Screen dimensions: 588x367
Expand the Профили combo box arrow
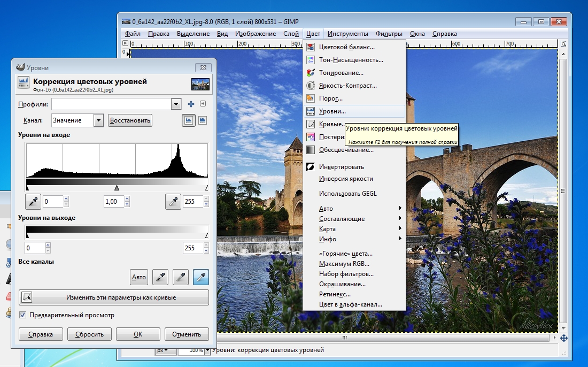(x=176, y=104)
